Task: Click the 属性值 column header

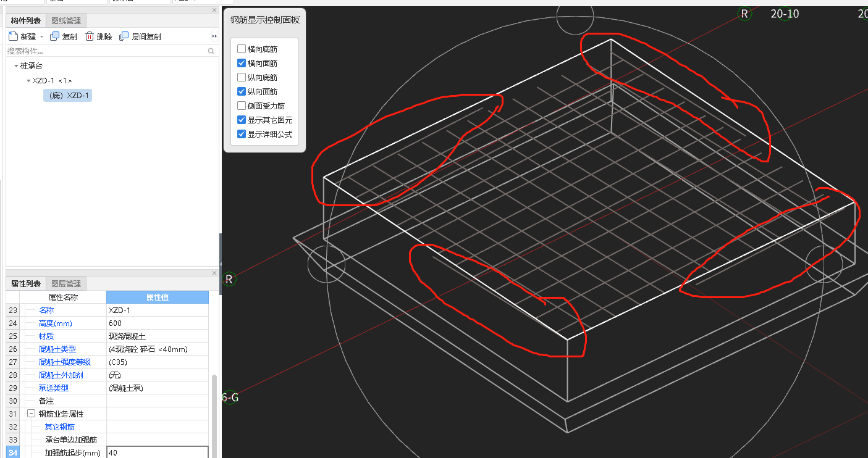Action: [158, 297]
